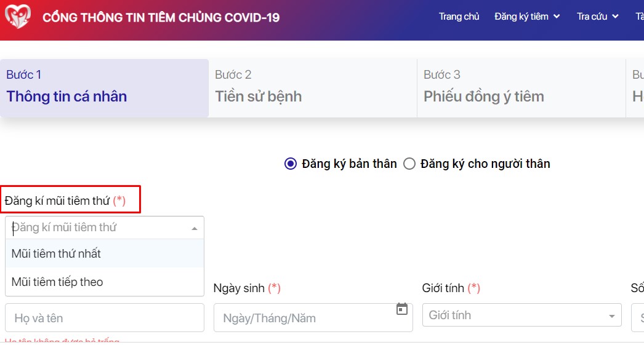Click the Đăng kí mũi tiêm thứ search box
The image size is (644, 345).
pyautogui.click(x=95, y=228)
